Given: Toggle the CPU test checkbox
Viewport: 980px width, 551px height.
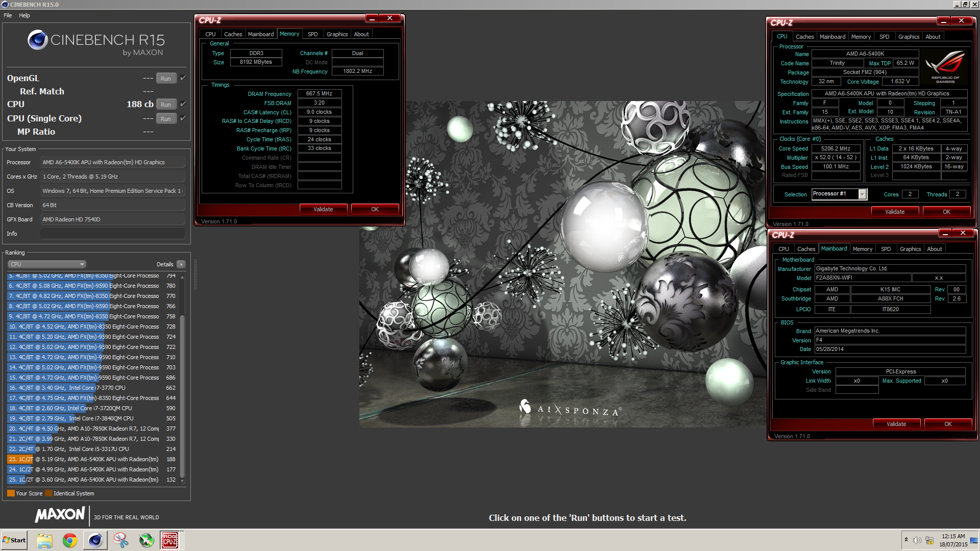Looking at the screenshot, I should click(x=183, y=104).
